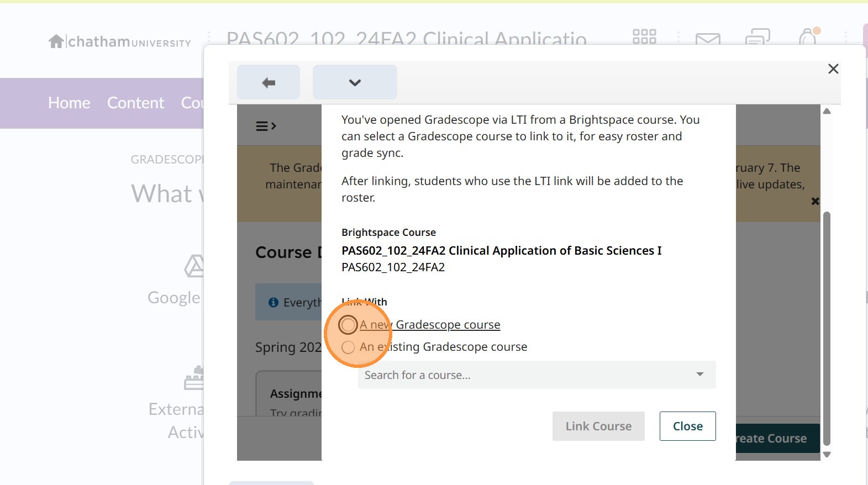The width and height of the screenshot is (868, 485).
Task: Click the External Learning Tools activity icon
Action: coord(194,378)
